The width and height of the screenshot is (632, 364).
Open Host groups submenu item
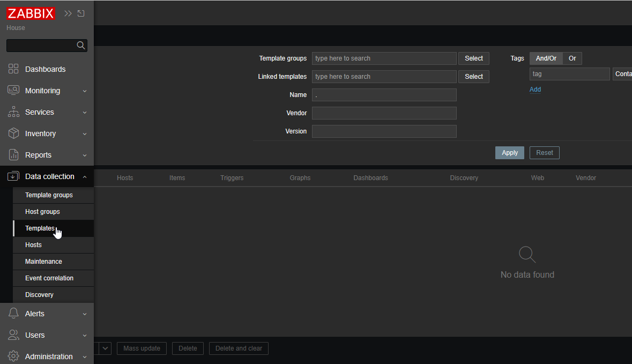pyautogui.click(x=42, y=212)
